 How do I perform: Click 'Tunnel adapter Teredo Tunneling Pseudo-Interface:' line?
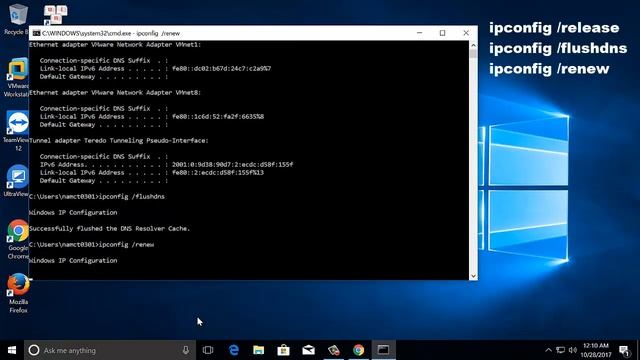pos(118,140)
